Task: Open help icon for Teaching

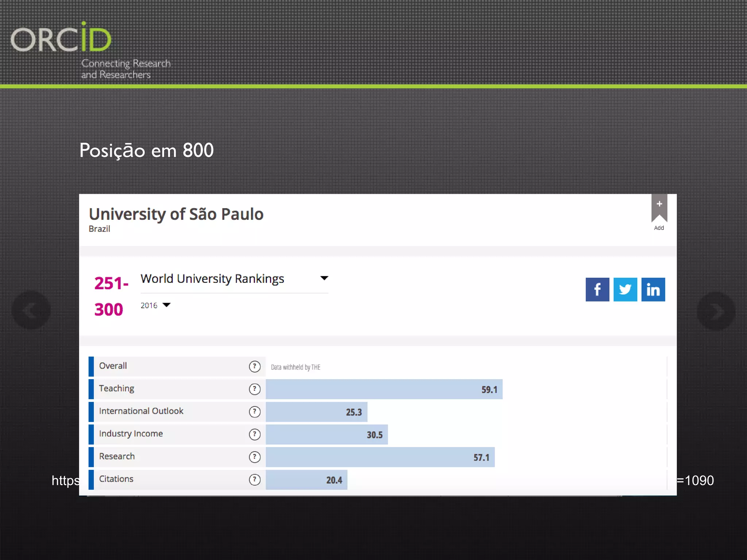Action: pos(255,389)
